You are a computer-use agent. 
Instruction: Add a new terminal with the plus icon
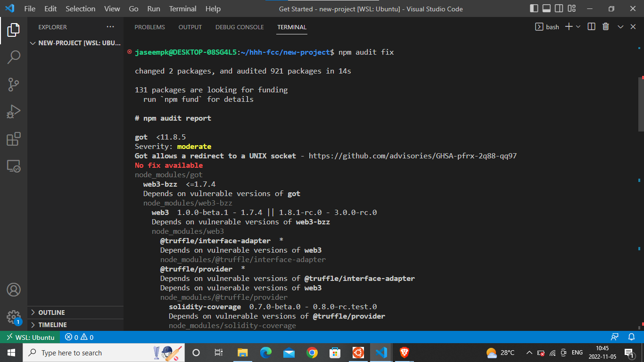[x=569, y=27]
